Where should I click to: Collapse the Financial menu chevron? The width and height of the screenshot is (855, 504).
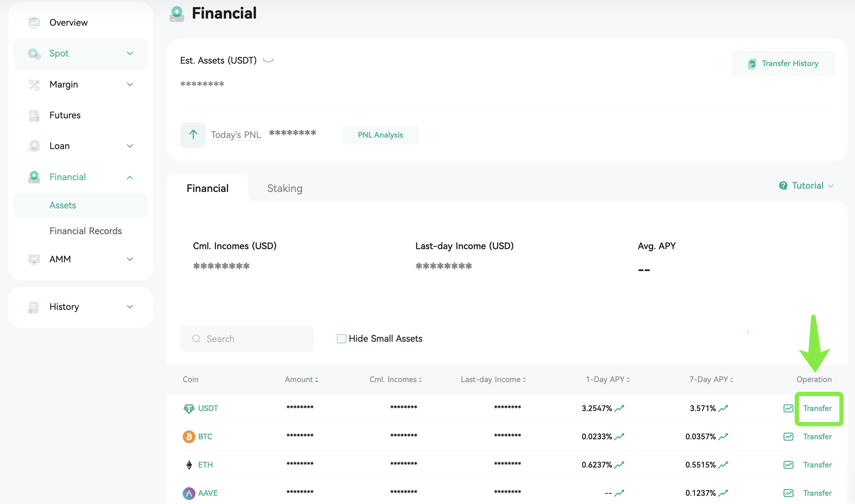[x=130, y=177]
